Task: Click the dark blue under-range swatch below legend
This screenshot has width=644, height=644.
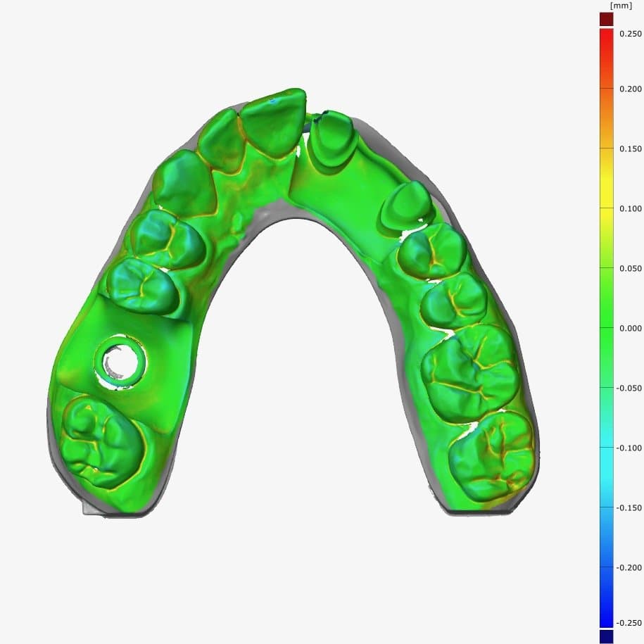Action: [606, 636]
